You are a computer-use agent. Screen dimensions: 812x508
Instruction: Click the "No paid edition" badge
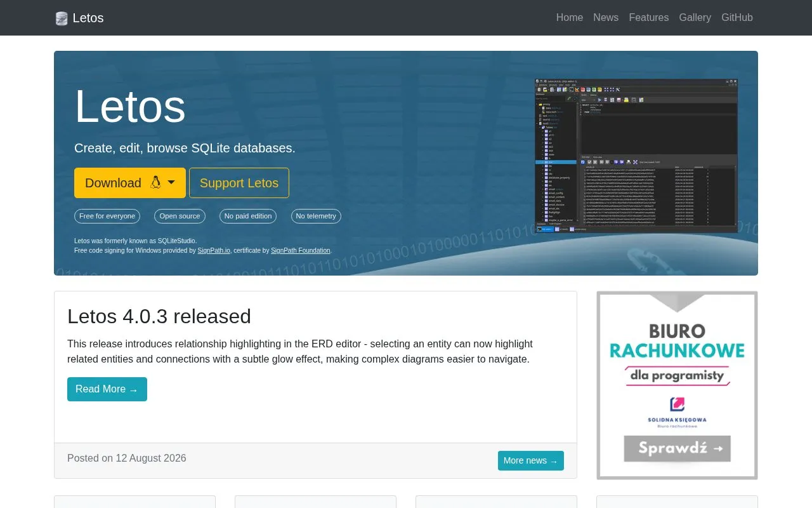(x=248, y=216)
